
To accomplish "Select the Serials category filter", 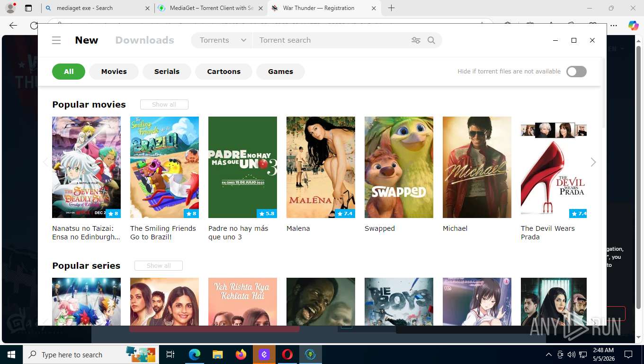I will (x=167, y=72).
